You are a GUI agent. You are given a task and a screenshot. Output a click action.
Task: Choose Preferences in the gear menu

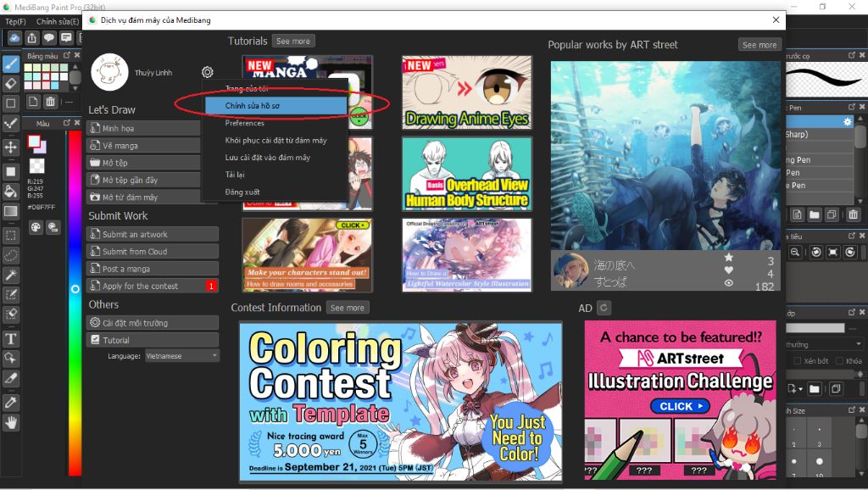coord(245,123)
